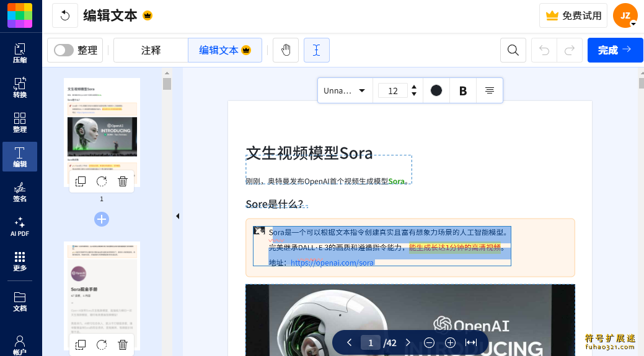Open the Compress (压缩) tool in sidebar
The width and height of the screenshot is (644, 356).
pos(20,53)
